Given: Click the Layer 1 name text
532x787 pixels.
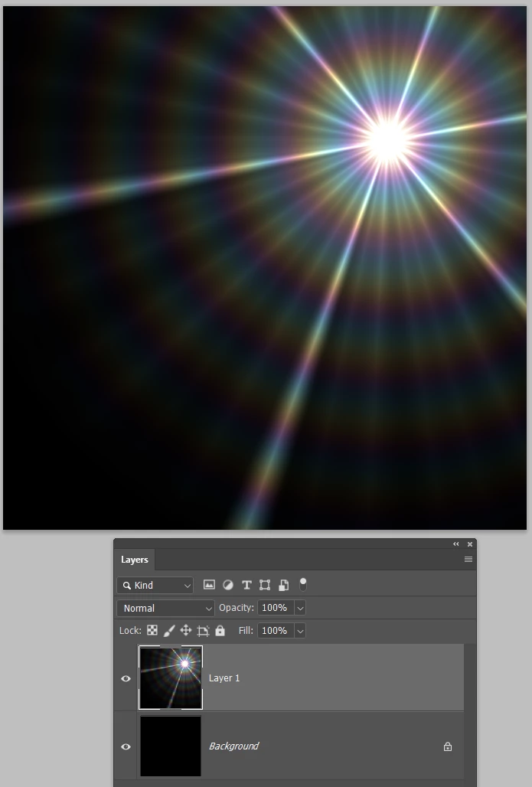Looking at the screenshot, I should [224, 678].
